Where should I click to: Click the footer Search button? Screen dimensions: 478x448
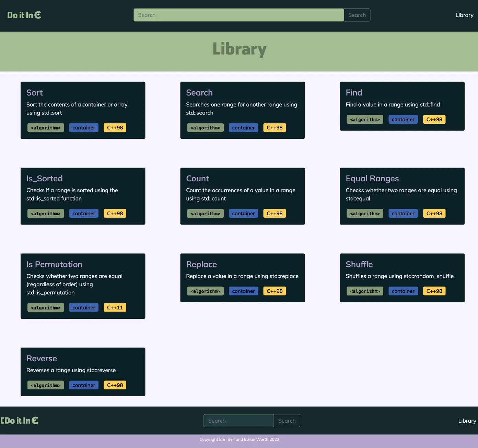287,421
